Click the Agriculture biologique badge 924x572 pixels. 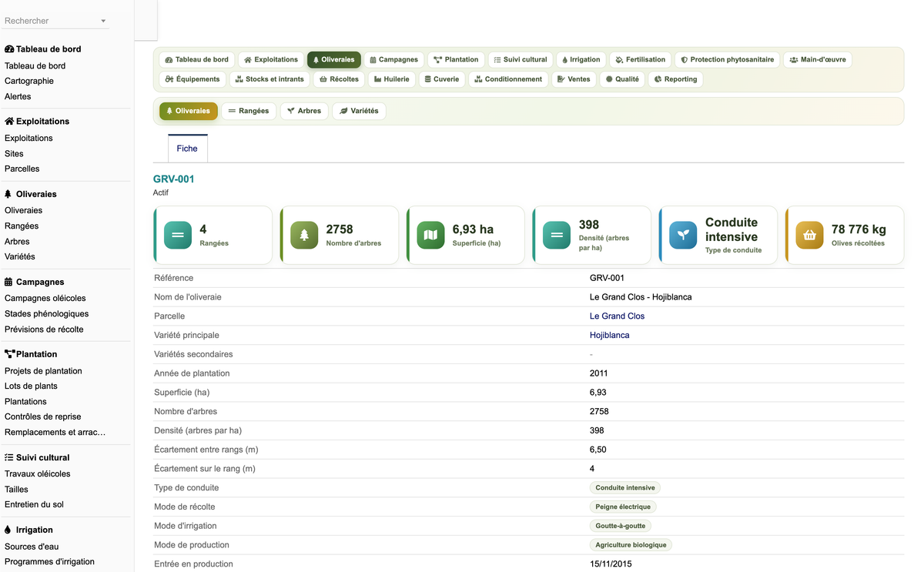coord(631,545)
